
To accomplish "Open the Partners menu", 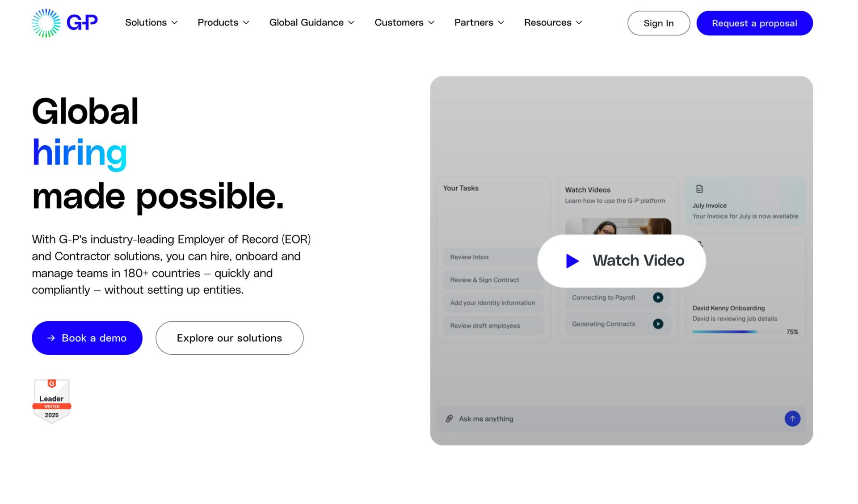I will coord(479,22).
